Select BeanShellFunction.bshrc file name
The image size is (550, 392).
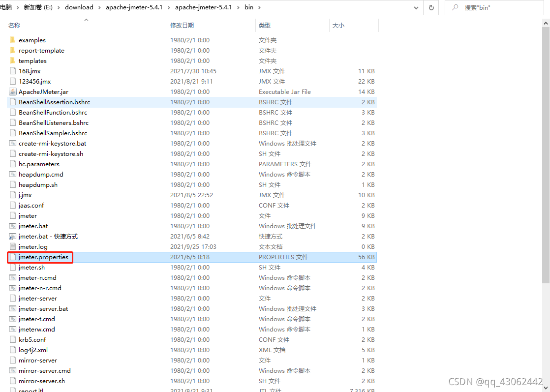pyautogui.click(x=53, y=112)
